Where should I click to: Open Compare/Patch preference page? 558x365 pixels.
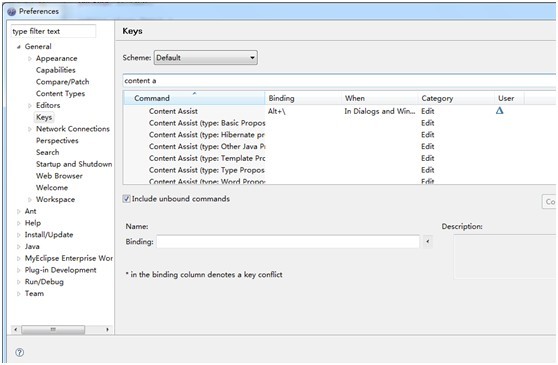[62, 82]
